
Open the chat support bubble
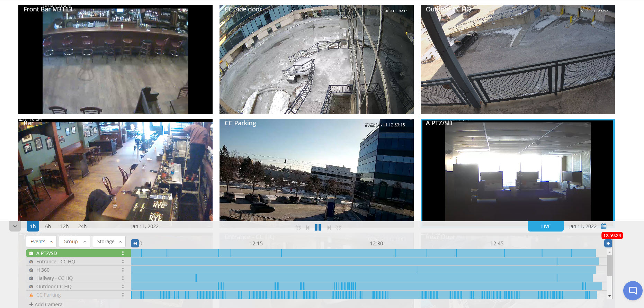point(633,291)
